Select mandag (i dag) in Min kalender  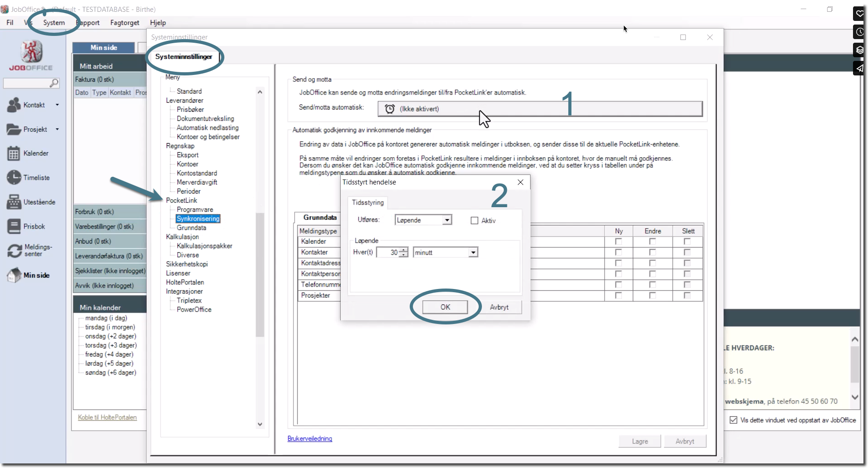point(106,318)
